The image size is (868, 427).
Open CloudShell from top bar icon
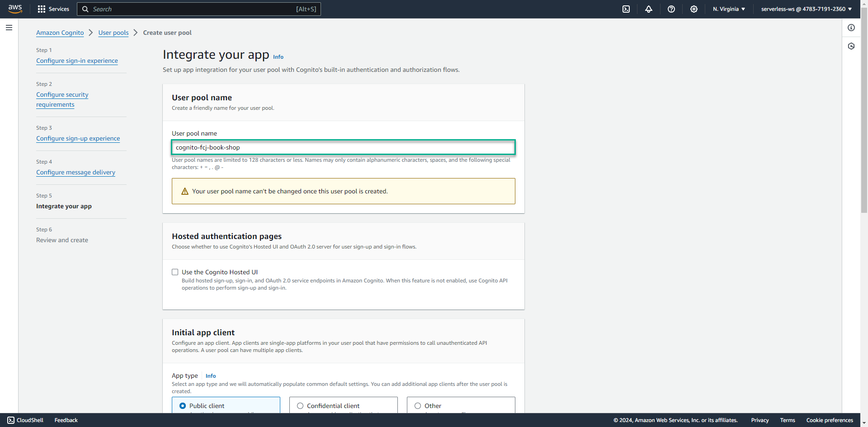coord(626,9)
